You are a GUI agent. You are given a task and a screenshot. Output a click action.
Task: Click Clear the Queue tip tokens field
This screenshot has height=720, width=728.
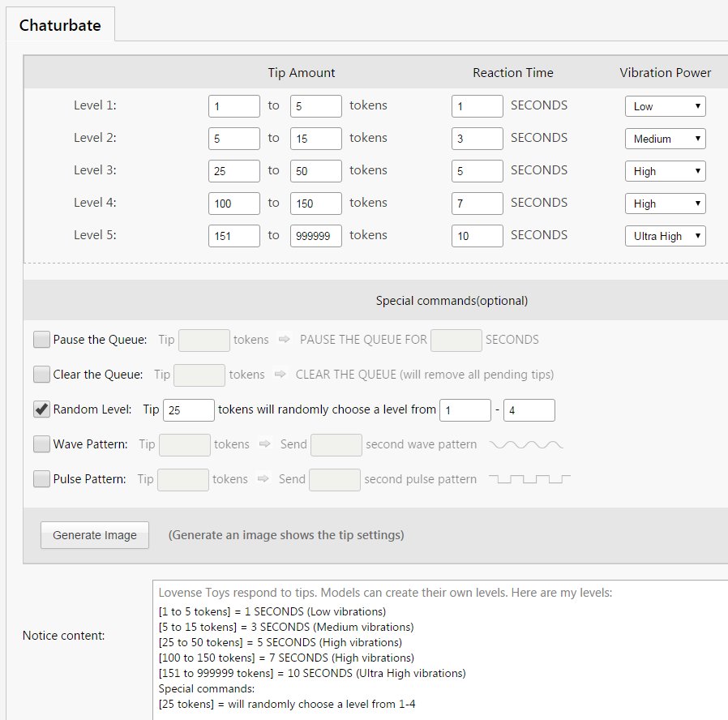[199, 375]
